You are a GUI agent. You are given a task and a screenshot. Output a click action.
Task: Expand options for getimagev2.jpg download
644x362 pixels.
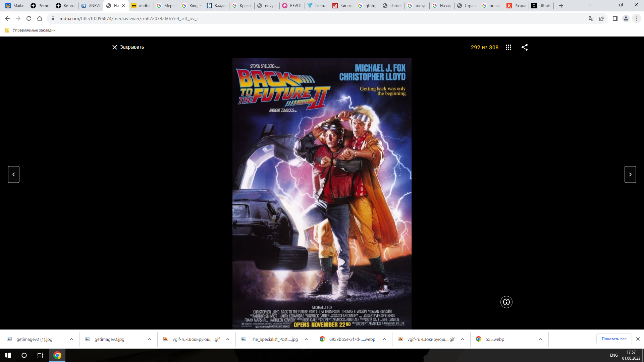150,339
